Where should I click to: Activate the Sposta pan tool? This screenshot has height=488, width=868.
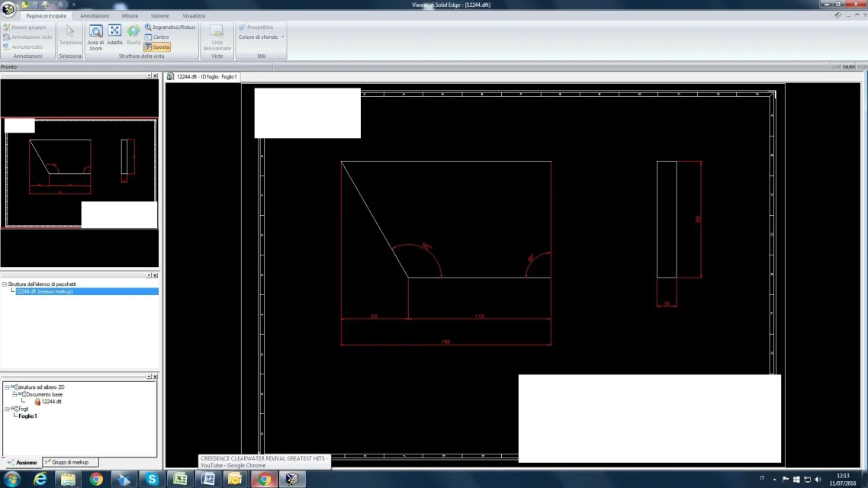click(x=157, y=47)
